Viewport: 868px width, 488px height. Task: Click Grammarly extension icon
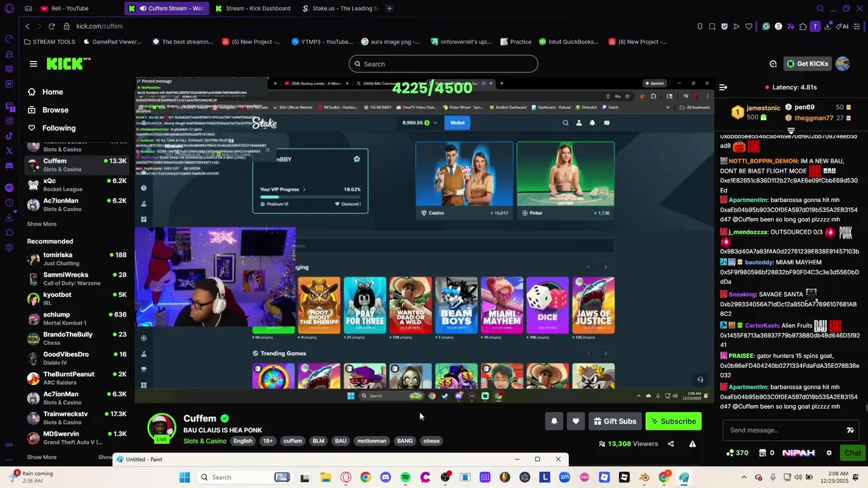(x=766, y=26)
